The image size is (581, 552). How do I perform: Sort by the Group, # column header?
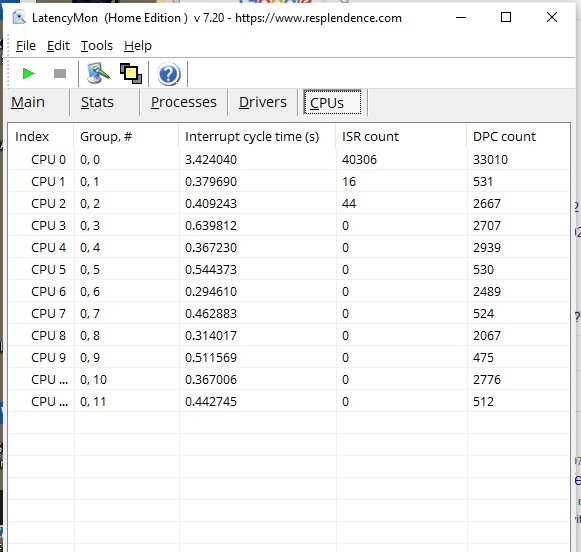coord(126,136)
